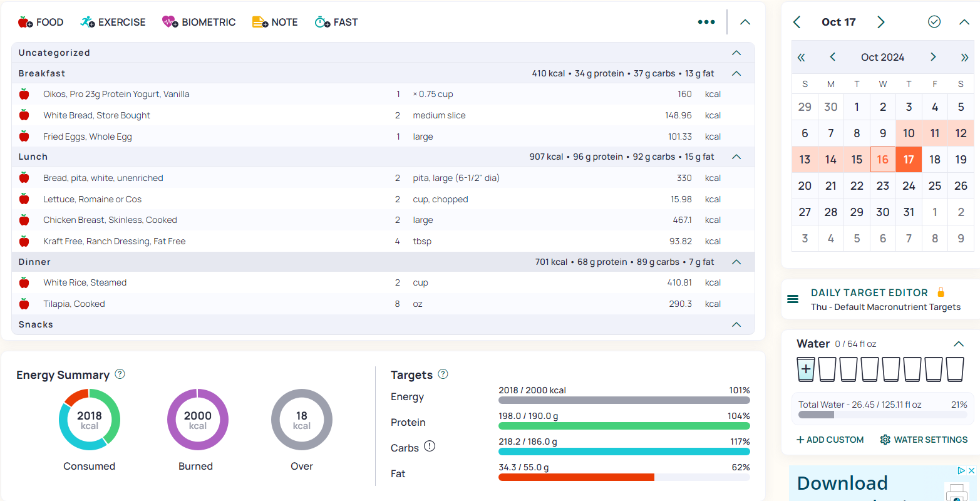Click apple icon beside Oikos Pro Yogurt
The width and height of the screenshot is (980, 501).
[x=24, y=94]
